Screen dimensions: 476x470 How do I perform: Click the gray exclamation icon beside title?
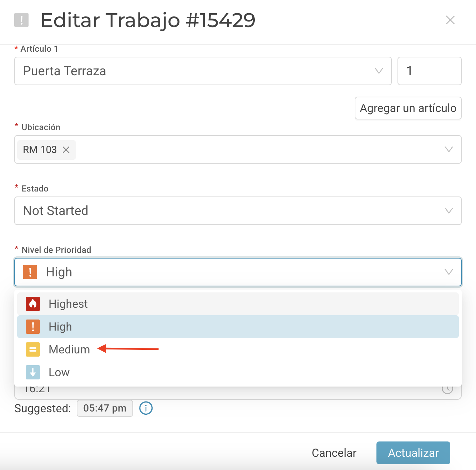(21, 20)
